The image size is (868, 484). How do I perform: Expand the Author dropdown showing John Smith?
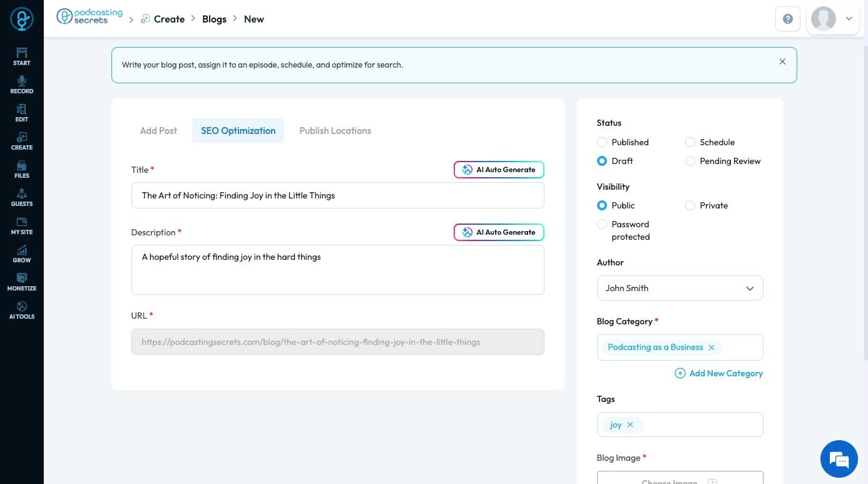(680, 288)
